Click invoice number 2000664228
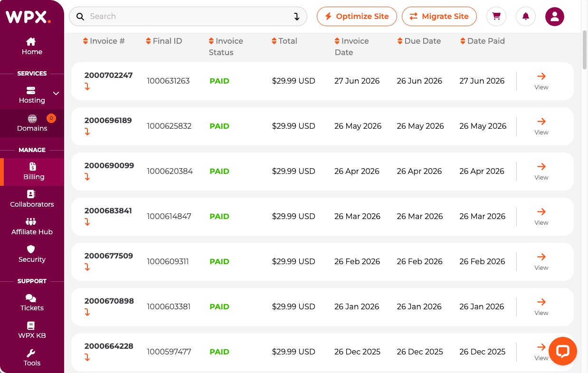 tap(109, 346)
